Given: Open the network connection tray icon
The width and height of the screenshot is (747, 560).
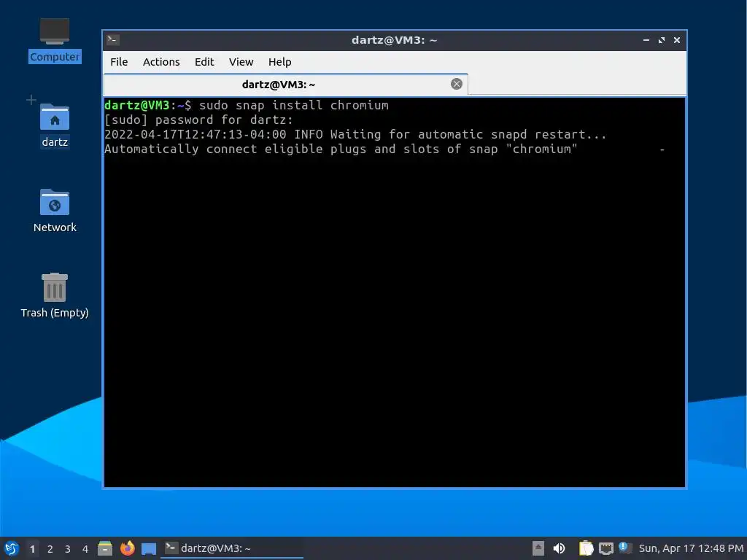Looking at the screenshot, I should pos(605,548).
